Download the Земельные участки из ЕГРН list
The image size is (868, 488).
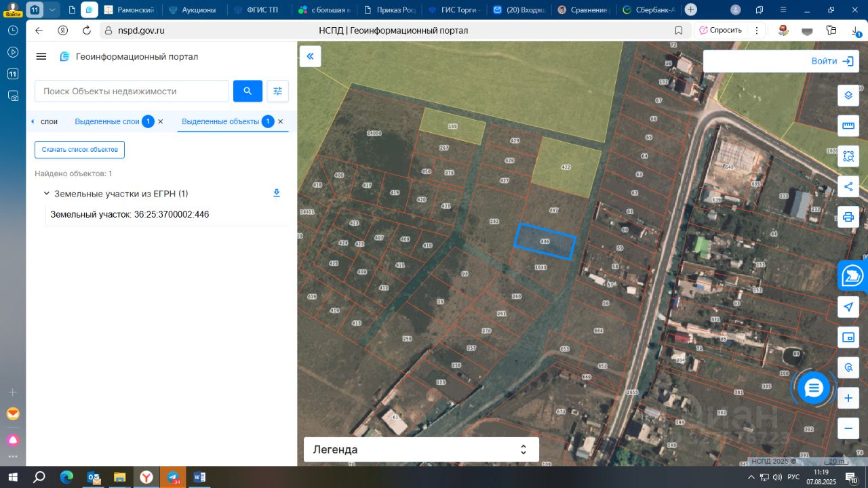click(x=277, y=193)
